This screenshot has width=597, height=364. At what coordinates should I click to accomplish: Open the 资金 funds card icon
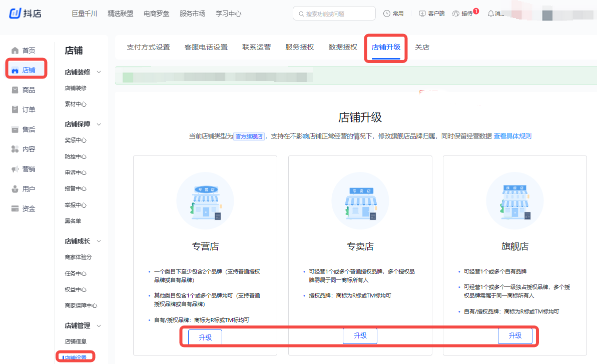(x=15, y=208)
